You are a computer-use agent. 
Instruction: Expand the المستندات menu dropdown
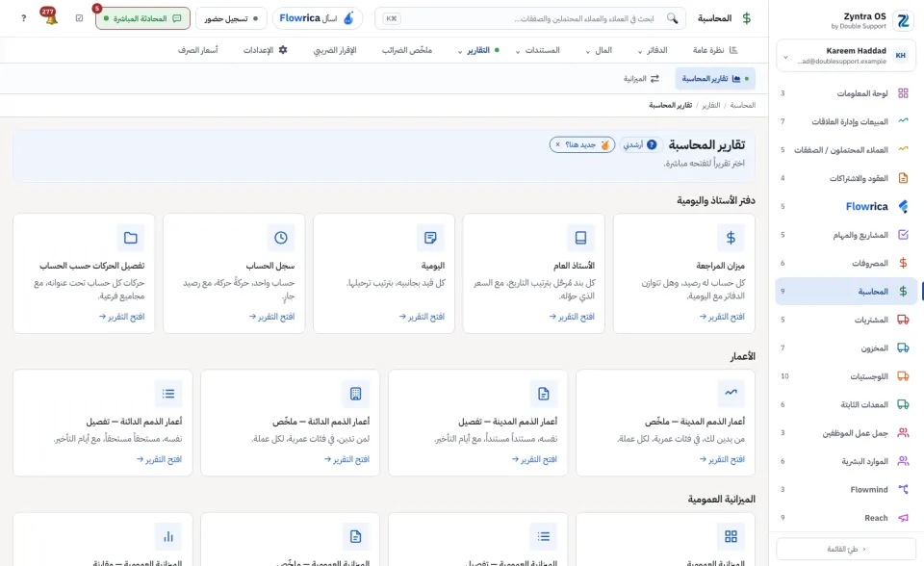pyautogui.click(x=537, y=50)
